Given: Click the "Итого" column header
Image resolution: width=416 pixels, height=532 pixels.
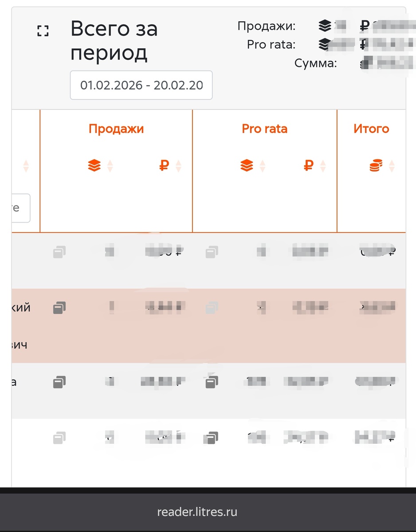Looking at the screenshot, I should coord(372,129).
